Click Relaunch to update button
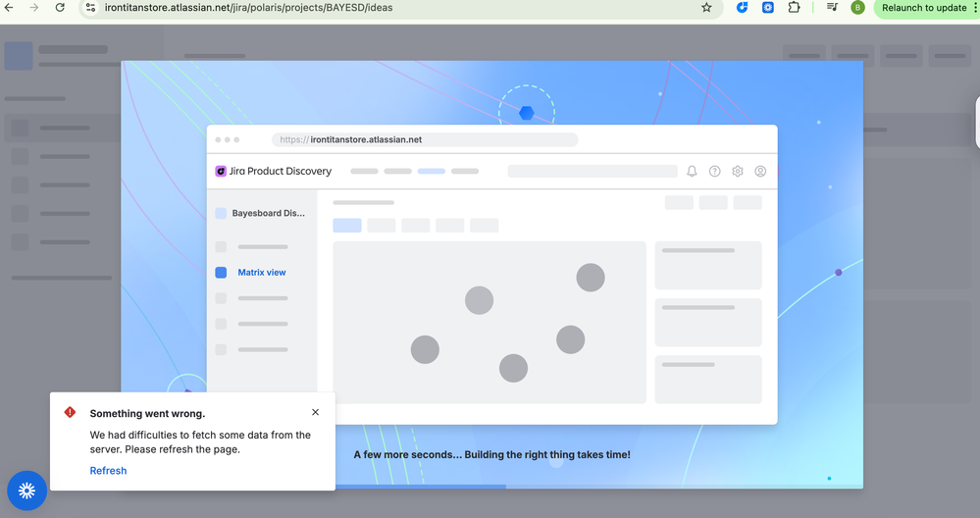This screenshot has height=518, width=980. [x=924, y=8]
